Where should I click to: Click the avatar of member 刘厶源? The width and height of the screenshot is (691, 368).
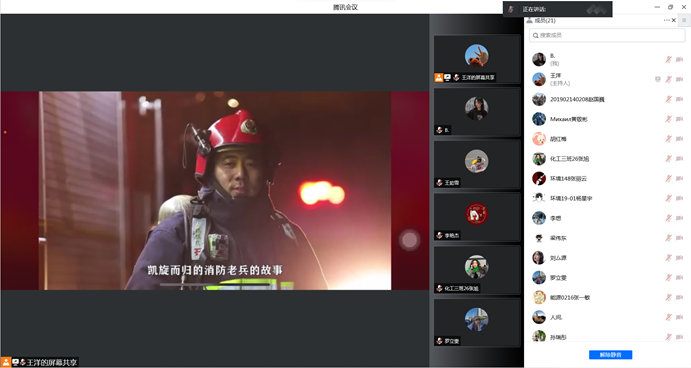(539, 257)
